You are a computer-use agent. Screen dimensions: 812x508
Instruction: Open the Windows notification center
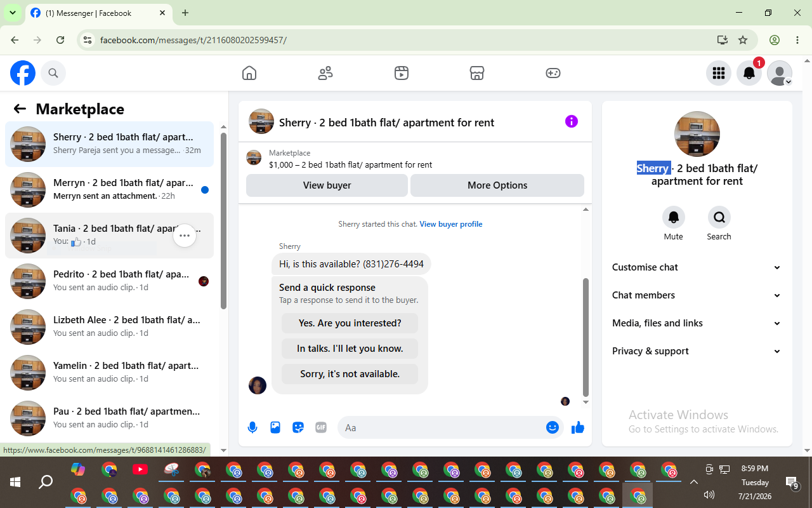(x=792, y=483)
